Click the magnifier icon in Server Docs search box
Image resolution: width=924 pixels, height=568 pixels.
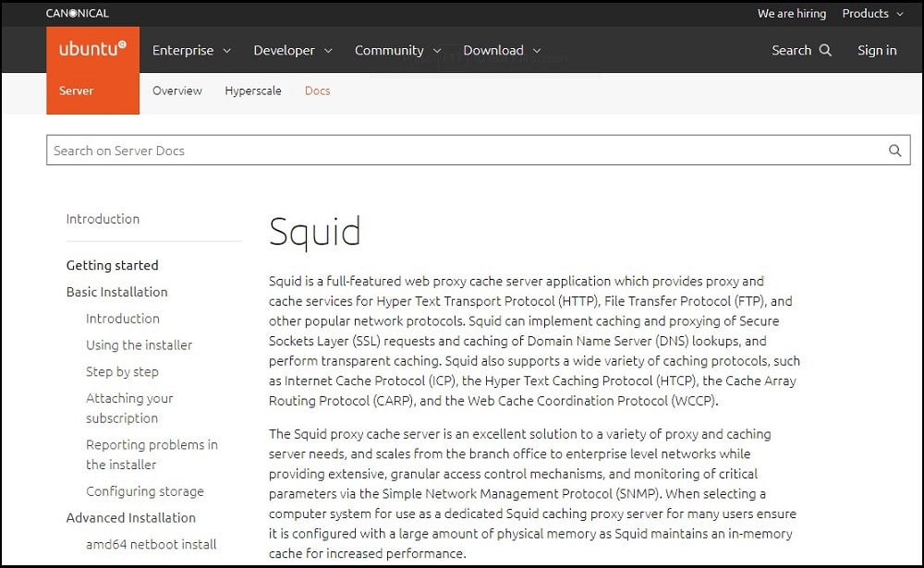coord(894,151)
